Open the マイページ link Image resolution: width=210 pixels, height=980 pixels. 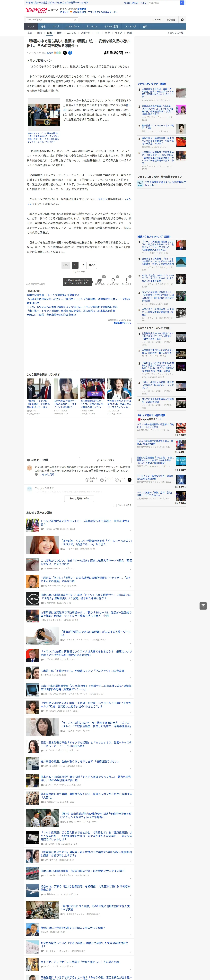coord(157,20)
